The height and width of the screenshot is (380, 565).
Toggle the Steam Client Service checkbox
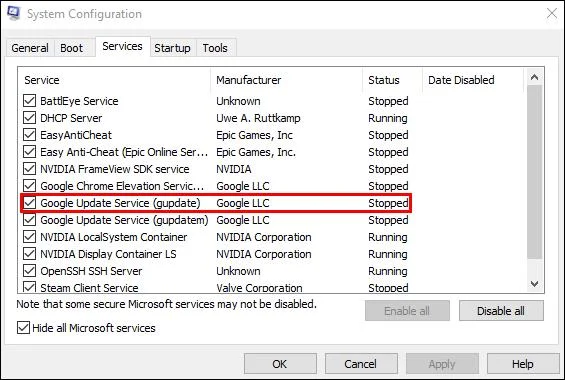(30, 287)
